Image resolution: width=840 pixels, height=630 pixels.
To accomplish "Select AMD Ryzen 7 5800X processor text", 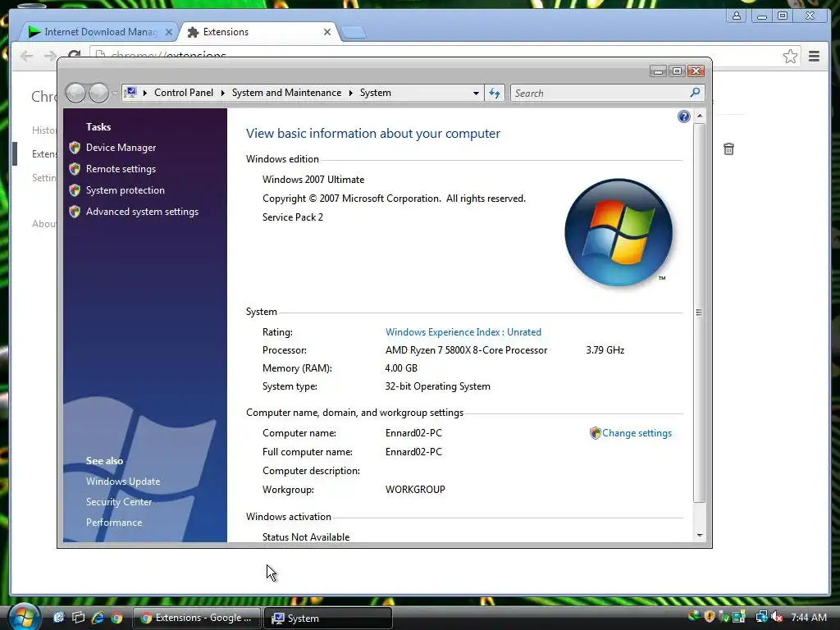I will click(x=466, y=350).
